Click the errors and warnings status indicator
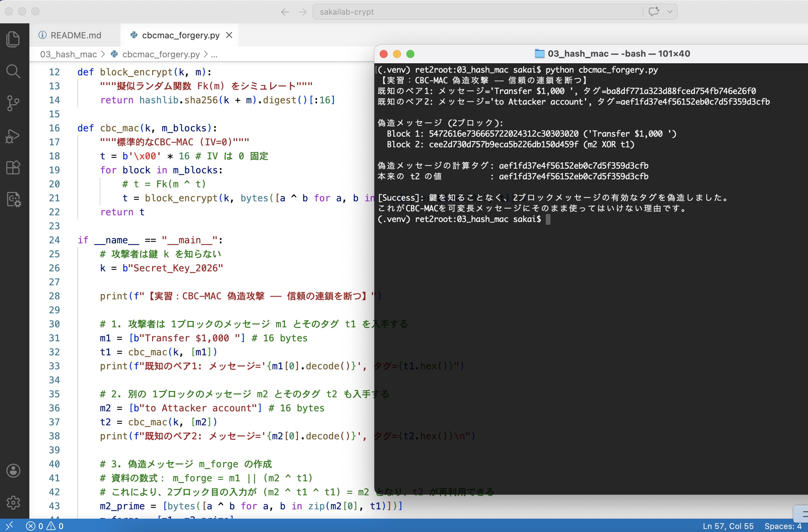Screen dimensions: 808x532 (x=45, y=526)
